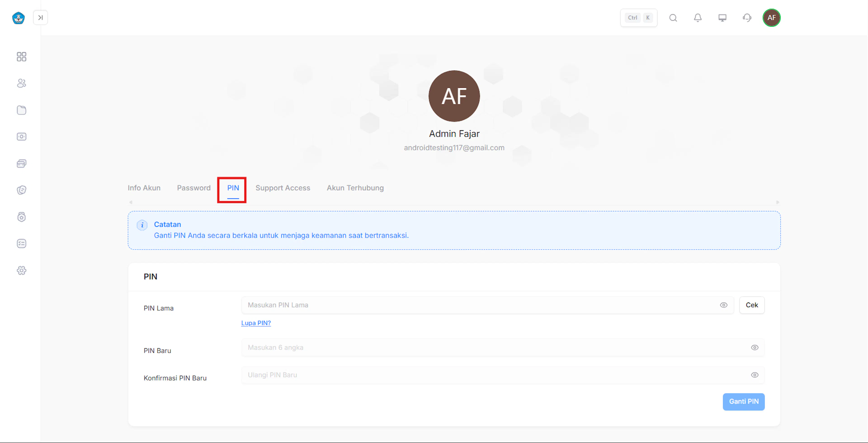Click the right arrow of the tab scrollbar
Image resolution: width=868 pixels, height=443 pixels.
[778, 202]
